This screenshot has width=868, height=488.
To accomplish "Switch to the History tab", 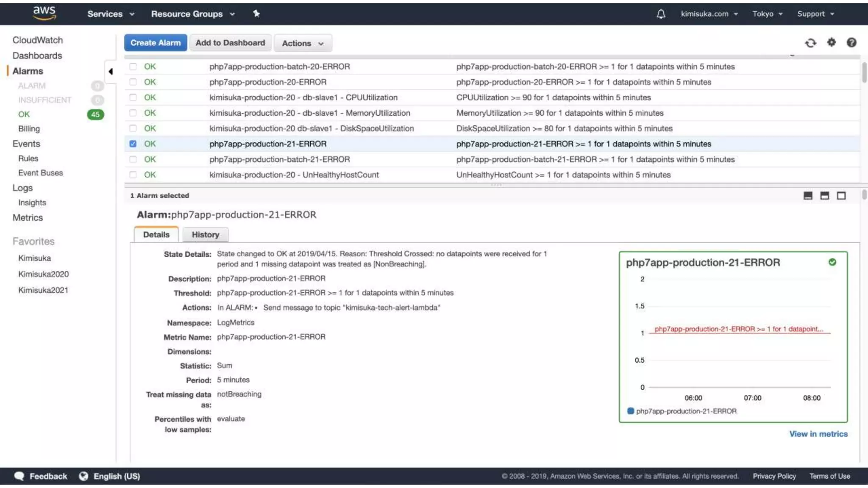I will click(205, 235).
